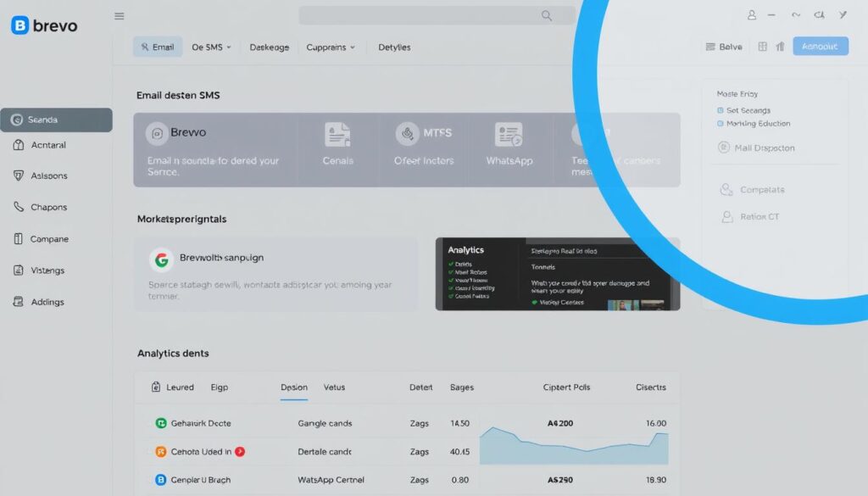Expand the Cupprains dropdown
Screen dimensions: 868x496
[331, 47]
